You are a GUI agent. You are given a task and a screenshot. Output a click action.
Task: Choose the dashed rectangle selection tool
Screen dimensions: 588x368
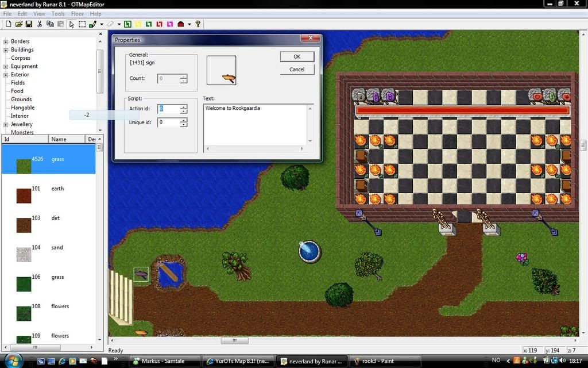pos(82,24)
